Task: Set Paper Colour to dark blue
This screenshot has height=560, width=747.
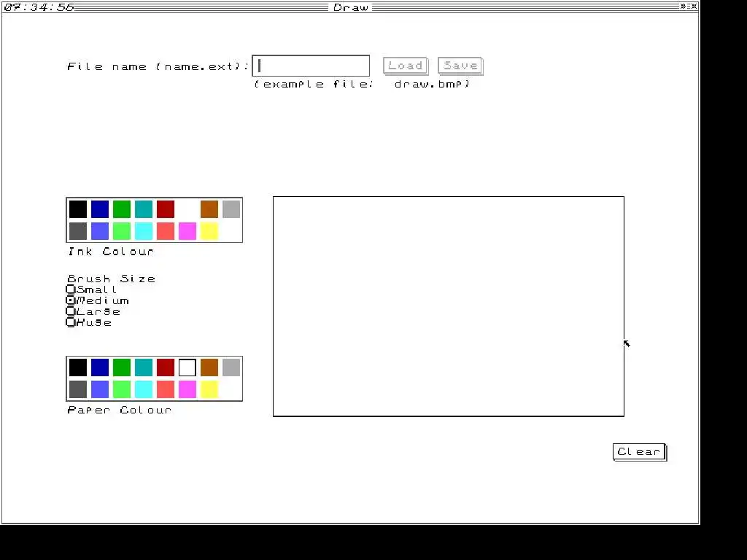Action: coord(100,367)
